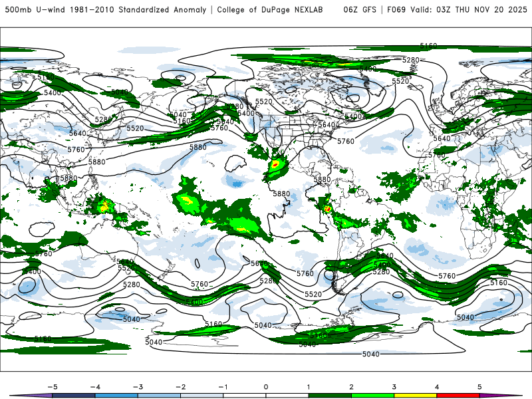This screenshot has width=532, height=399.
Task: Click the dark navy -5 to -4 colorbar segment
Action: click(x=74, y=396)
